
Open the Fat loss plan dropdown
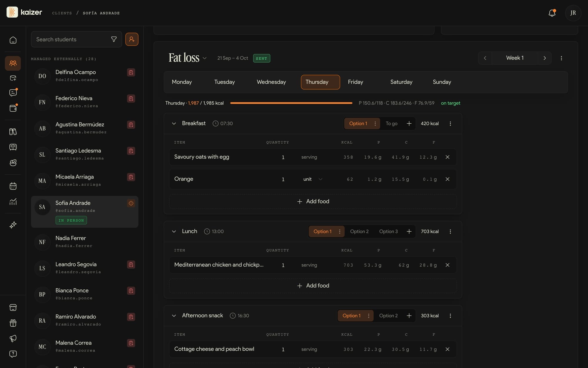point(205,58)
